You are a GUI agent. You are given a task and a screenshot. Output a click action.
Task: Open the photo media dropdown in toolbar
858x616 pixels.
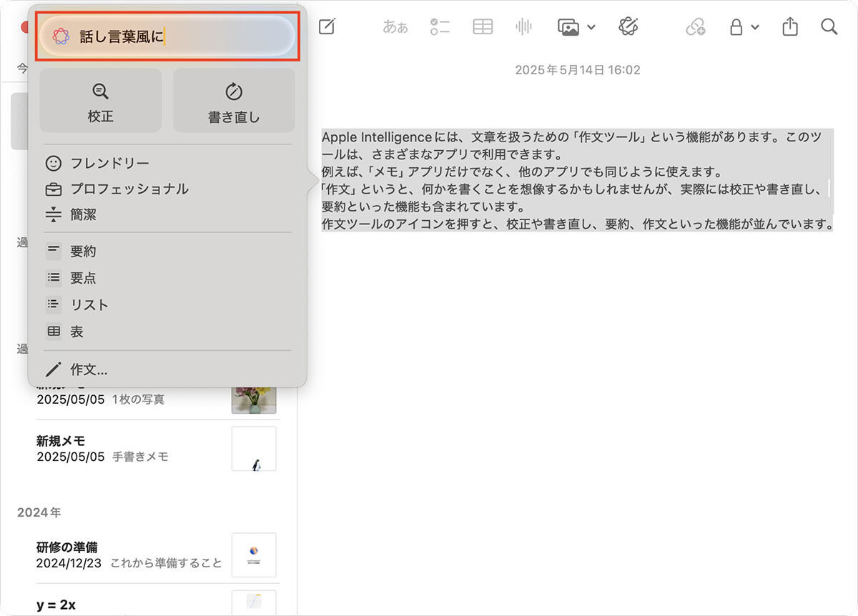pyautogui.click(x=576, y=27)
